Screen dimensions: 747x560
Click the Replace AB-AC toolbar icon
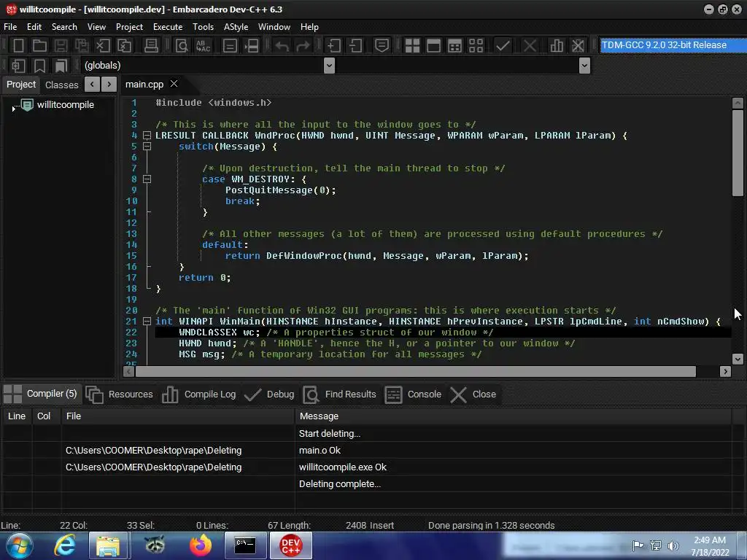(203, 46)
